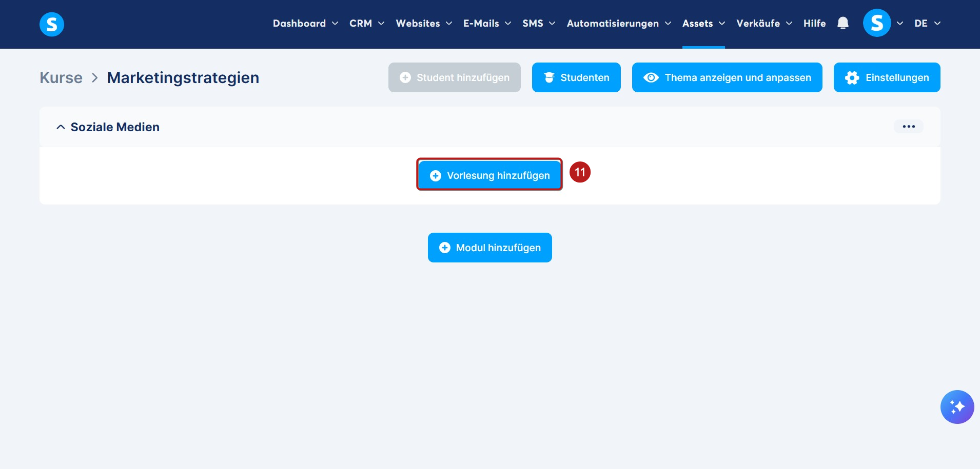The height and width of the screenshot is (469, 980).
Task: Open the Websites menu
Action: coord(424,24)
